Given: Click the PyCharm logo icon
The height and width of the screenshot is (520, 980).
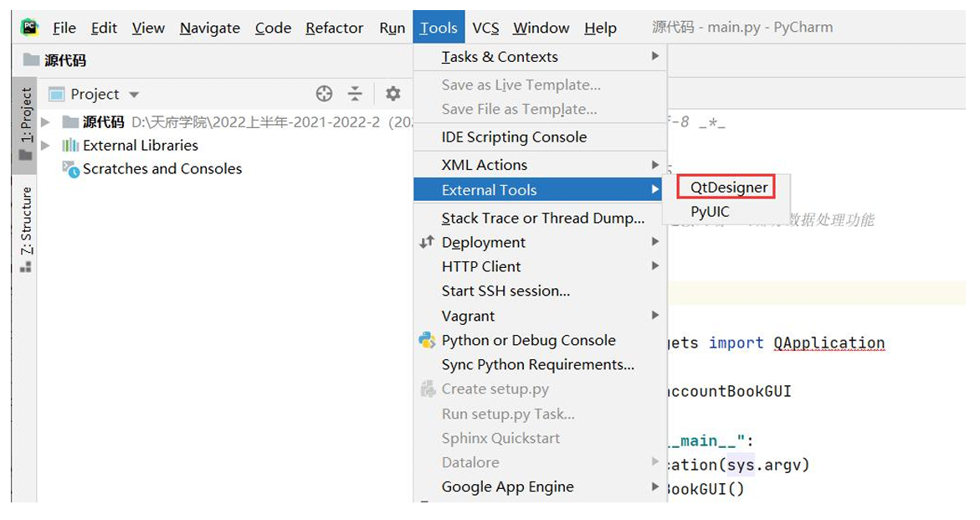Looking at the screenshot, I should 28,28.
